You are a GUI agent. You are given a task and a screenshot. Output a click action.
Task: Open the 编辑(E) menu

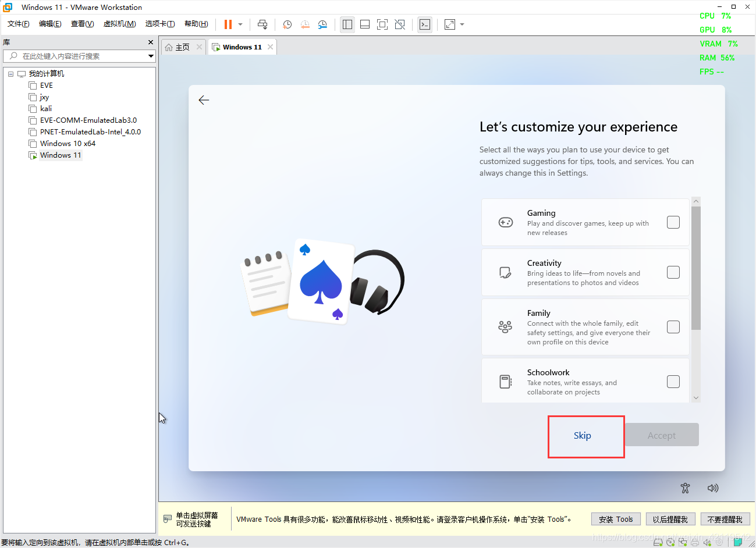click(50, 24)
